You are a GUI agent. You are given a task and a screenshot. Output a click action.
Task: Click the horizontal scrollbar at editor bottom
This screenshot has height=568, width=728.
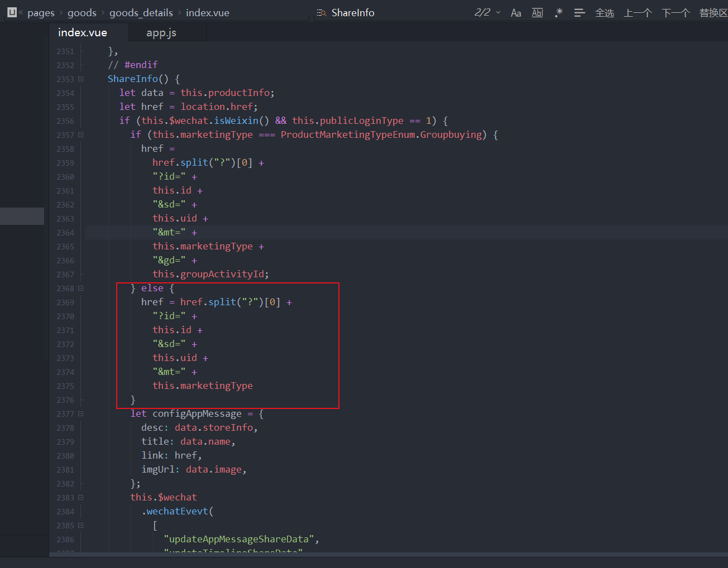tap(389, 555)
